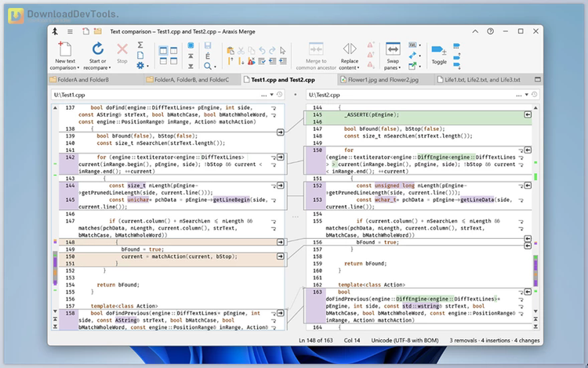The width and height of the screenshot is (588, 368).
Task: Merge left line 148 change to the right
Action: pyautogui.click(x=280, y=242)
